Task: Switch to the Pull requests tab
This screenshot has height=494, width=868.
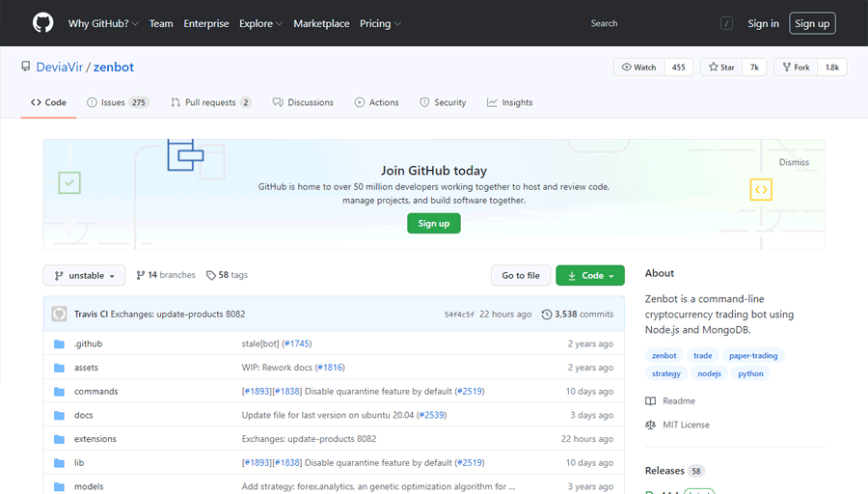Action: point(211,102)
